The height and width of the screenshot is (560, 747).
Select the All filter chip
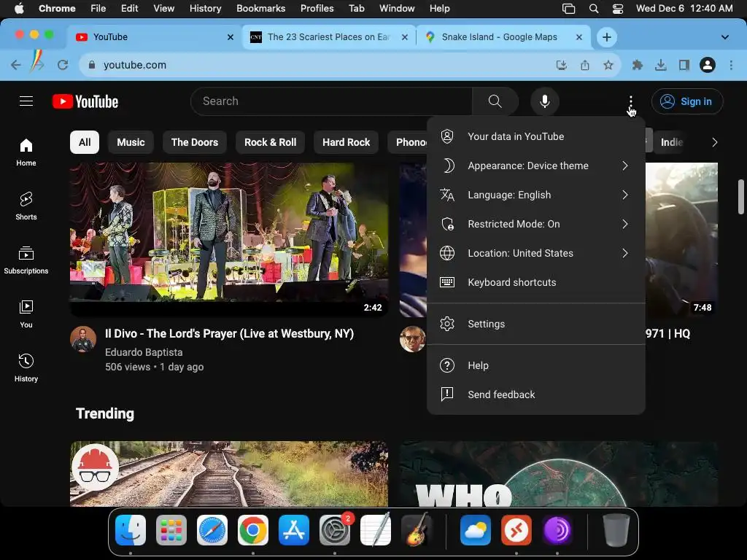85,142
